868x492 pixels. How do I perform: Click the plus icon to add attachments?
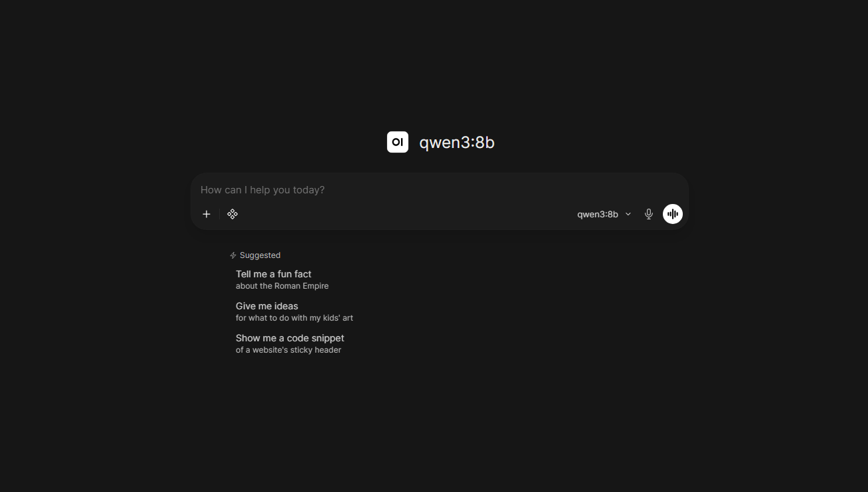click(207, 214)
